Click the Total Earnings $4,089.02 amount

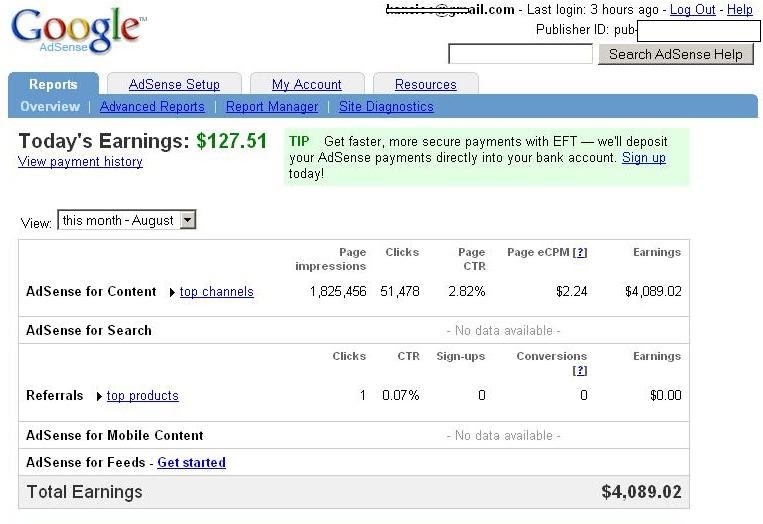[641, 492]
